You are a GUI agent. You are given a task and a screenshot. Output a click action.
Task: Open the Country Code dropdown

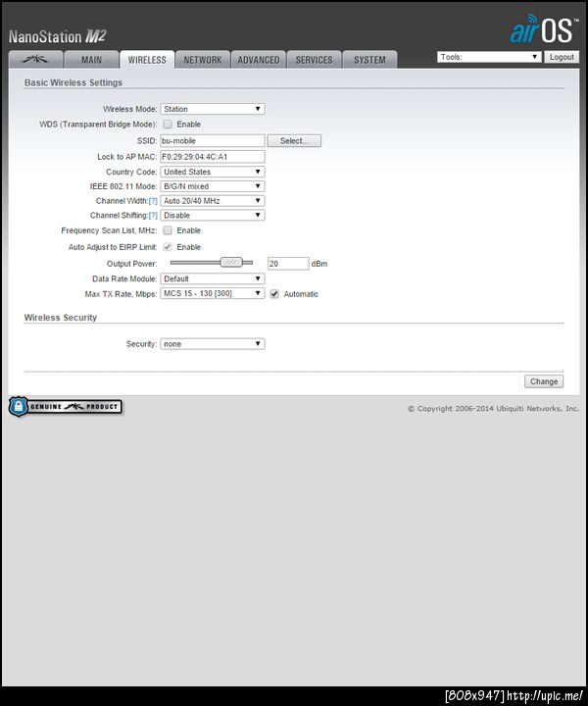pyautogui.click(x=213, y=172)
